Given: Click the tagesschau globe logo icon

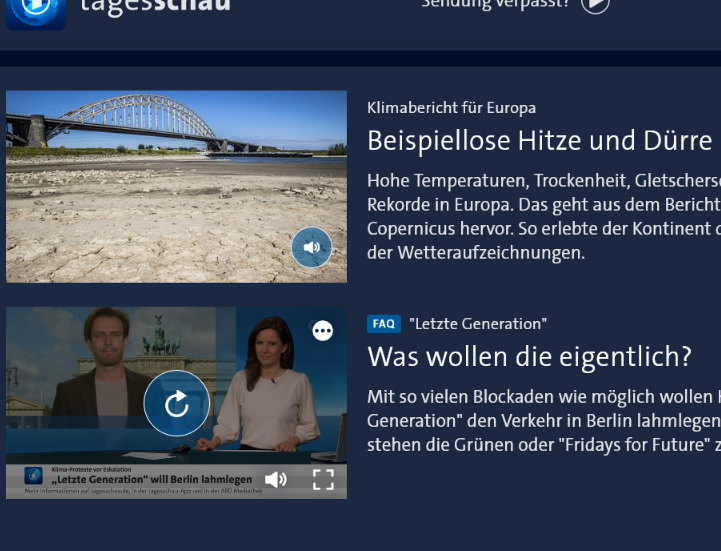Looking at the screenshot, I should 36,14.
